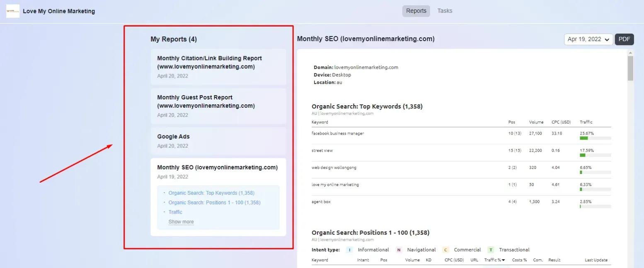Select the Monthly SEO report title in the list
Screen dimensions: 644x268
[217, 167]
